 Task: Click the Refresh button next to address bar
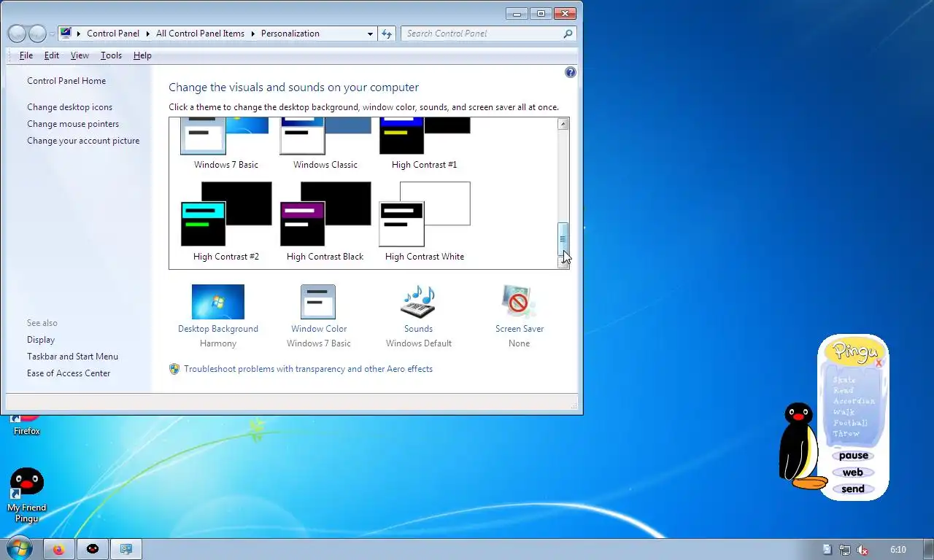pyautogui.click(x=387, y=34)
